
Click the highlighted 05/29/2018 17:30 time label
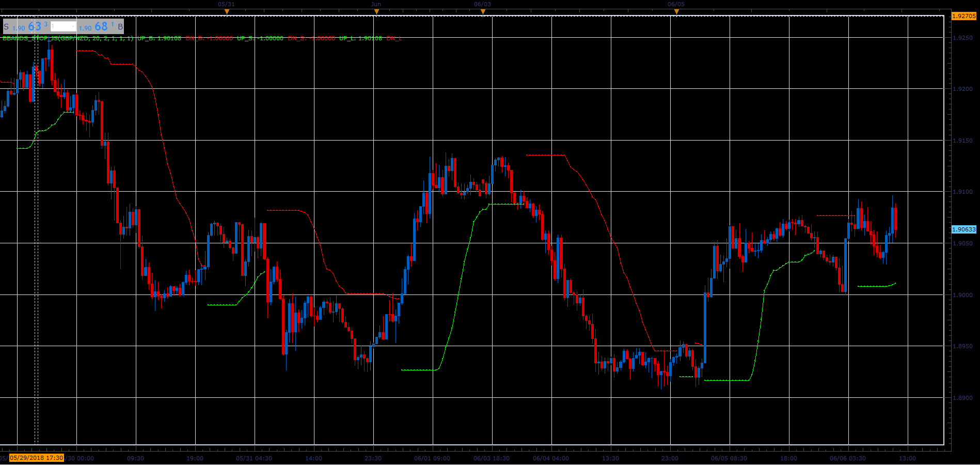point(36,458)
